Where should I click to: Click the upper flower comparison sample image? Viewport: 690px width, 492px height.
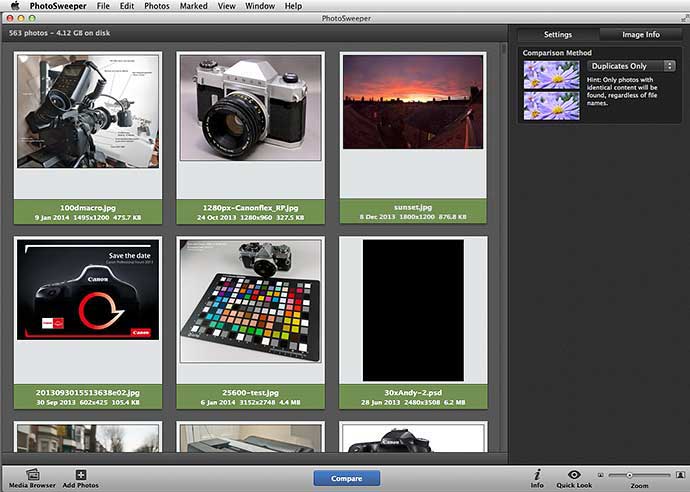tap(551, 75)
